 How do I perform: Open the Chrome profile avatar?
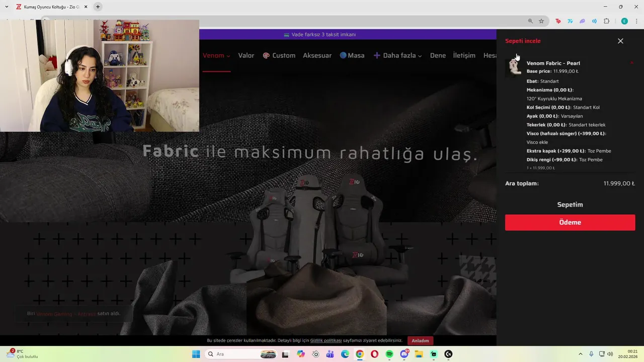[624, 21]
